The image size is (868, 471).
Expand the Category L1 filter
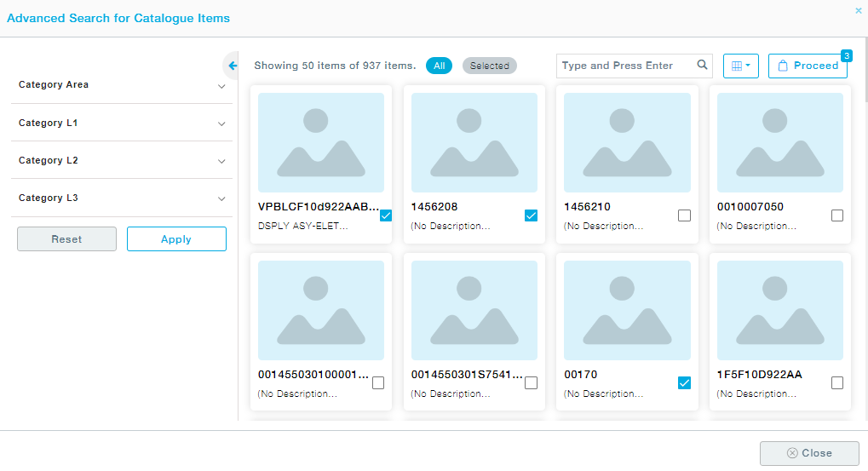coord(121,123)
